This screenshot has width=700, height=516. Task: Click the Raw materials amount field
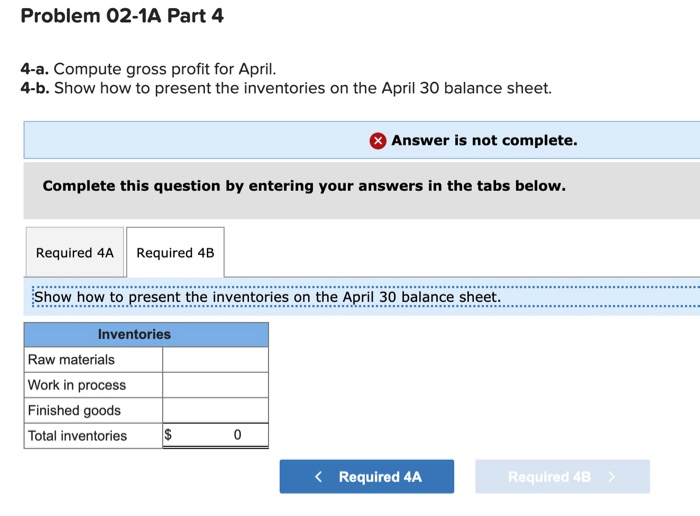216,359
